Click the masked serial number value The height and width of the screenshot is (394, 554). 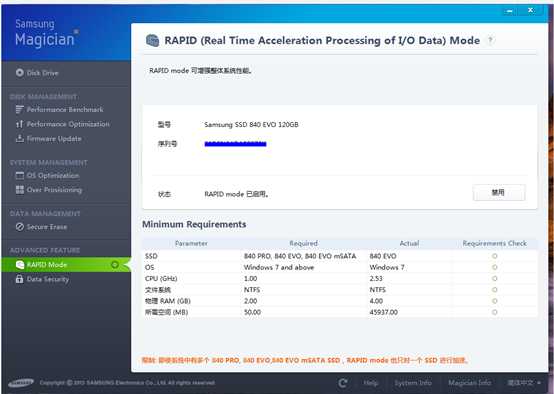coord(235,144)
